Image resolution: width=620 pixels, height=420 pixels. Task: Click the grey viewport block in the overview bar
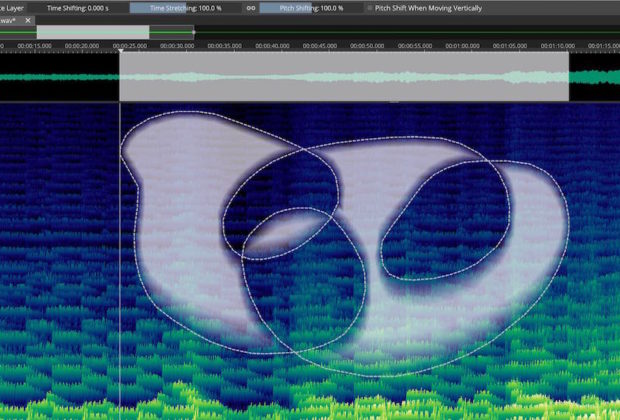pyautogui.click(x=93, y=32)
